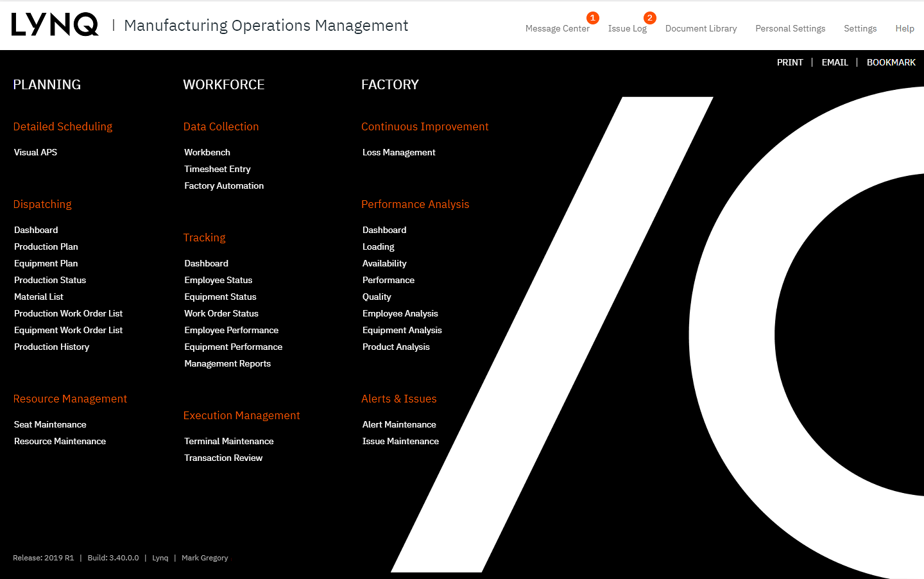The image size is (924, 579).
Task: Click the BOOKMARK button
Action: pyautogui.click(x=891, y=62)
